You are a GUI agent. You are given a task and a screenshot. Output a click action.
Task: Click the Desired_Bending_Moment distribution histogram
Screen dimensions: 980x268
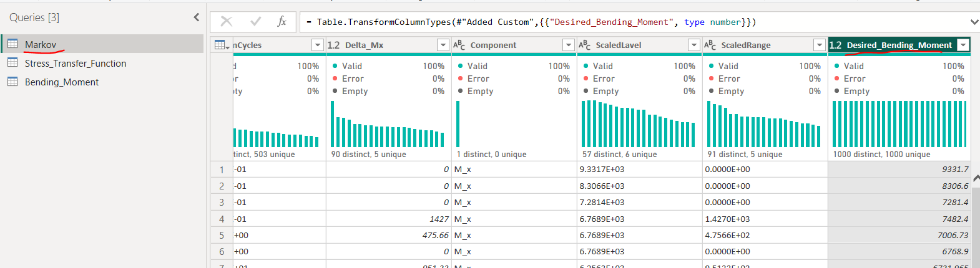pyautogui.click(x=899, y=124)
